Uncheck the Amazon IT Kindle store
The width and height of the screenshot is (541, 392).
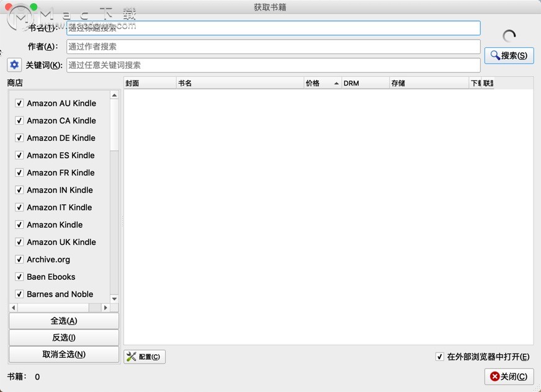click(19, 207)
